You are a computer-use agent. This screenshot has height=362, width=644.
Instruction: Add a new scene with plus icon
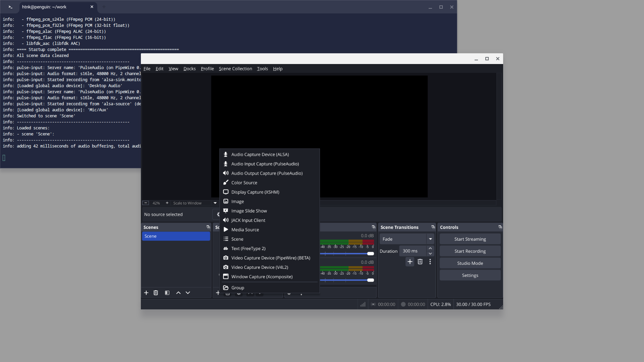point(146,293)
